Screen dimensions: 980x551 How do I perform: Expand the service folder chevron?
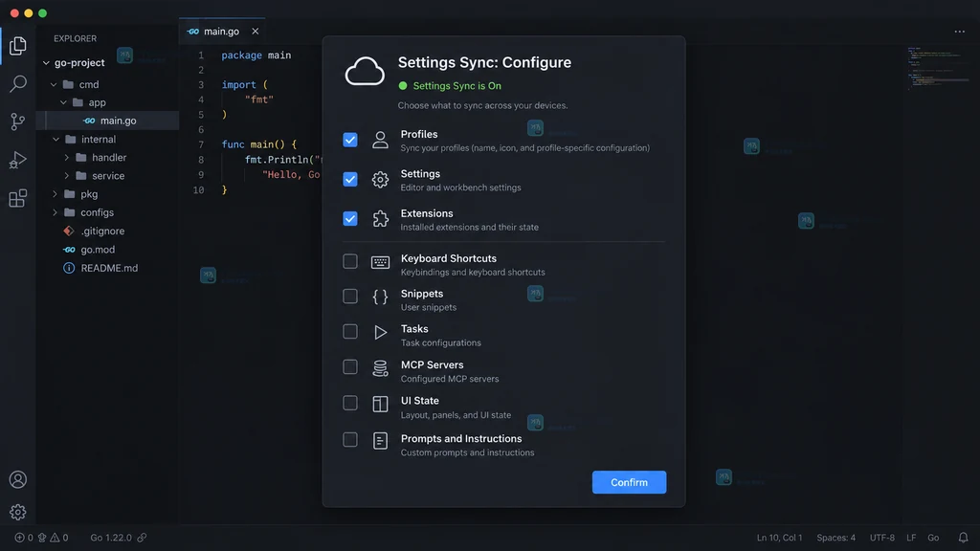pyautogui.click(x=66, y=176)
